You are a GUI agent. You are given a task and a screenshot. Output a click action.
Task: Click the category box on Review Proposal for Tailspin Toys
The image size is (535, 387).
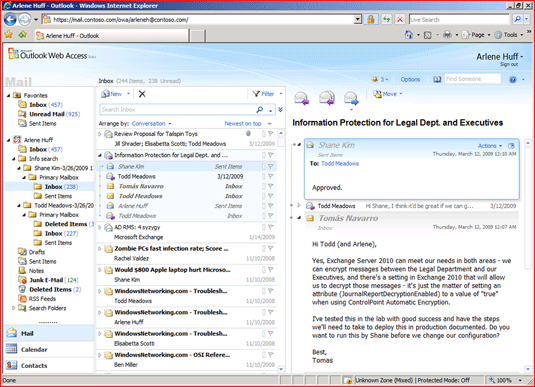[263, 134]
